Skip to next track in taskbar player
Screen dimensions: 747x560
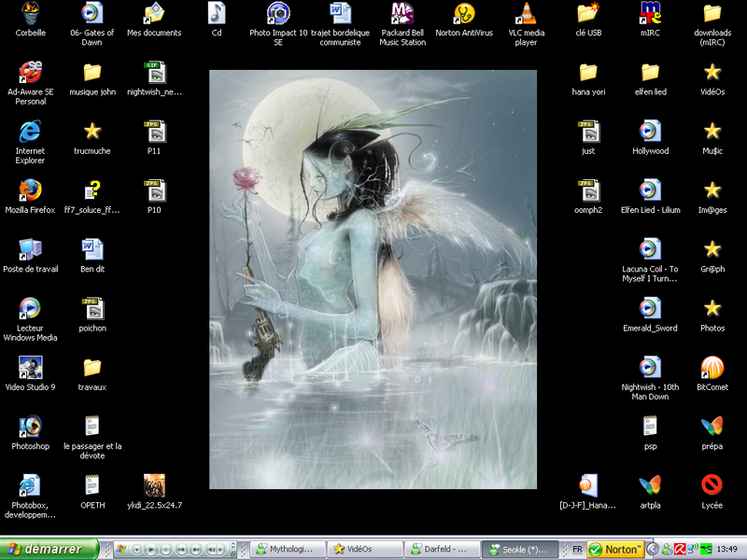(195, 549)
